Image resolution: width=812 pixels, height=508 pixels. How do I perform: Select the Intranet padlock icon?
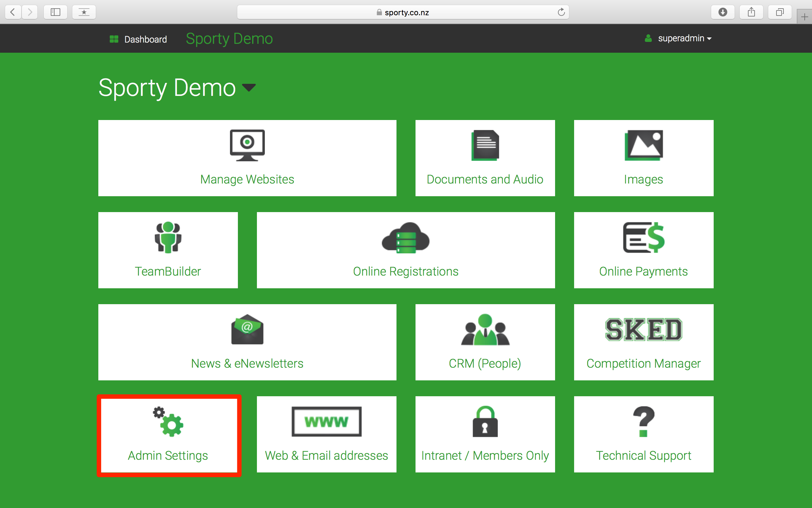(485, 421)
